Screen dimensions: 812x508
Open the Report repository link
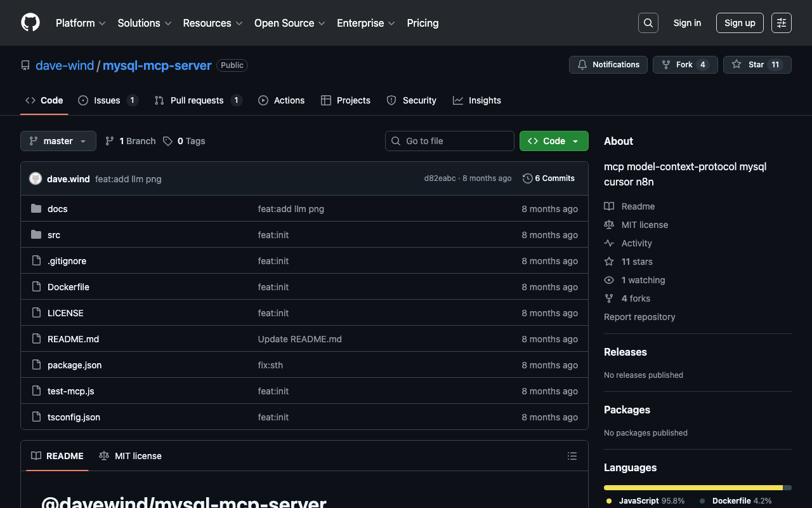639,317
